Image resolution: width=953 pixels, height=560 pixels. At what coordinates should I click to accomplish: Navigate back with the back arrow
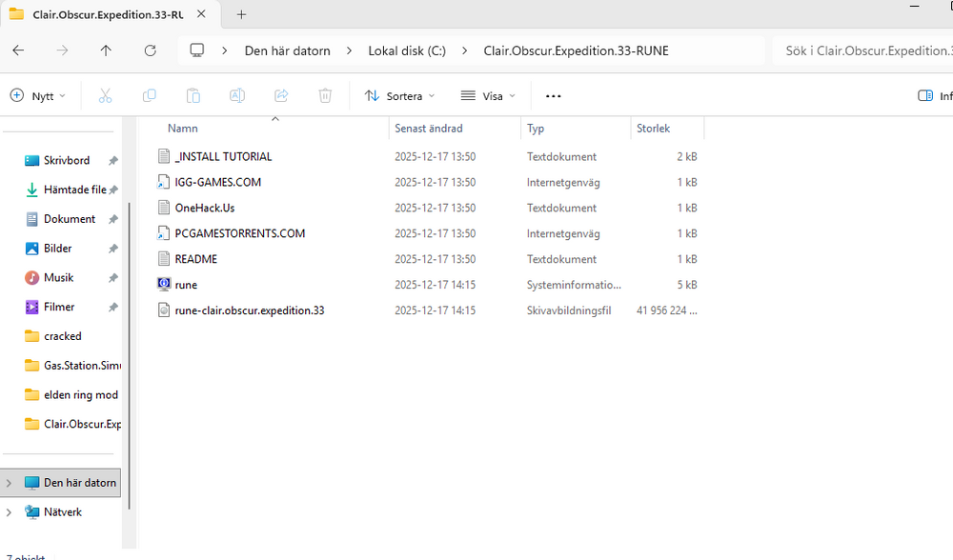point(18,50)
